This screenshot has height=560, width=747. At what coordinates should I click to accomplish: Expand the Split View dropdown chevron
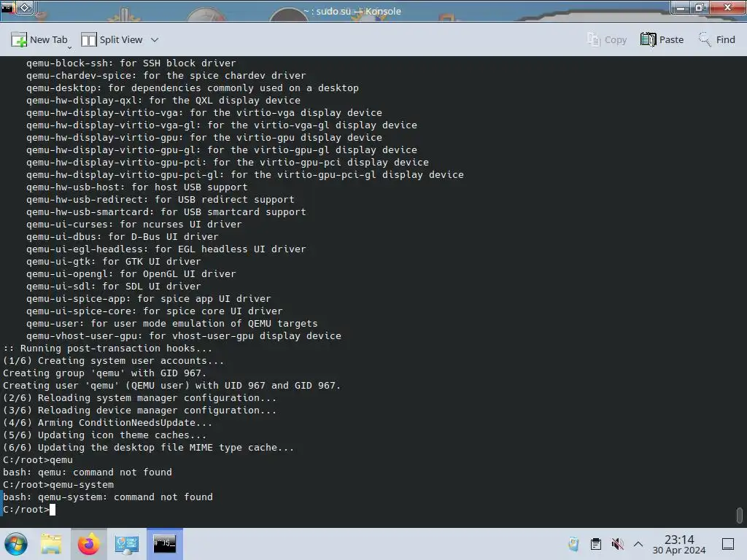[x=155, y=40]
